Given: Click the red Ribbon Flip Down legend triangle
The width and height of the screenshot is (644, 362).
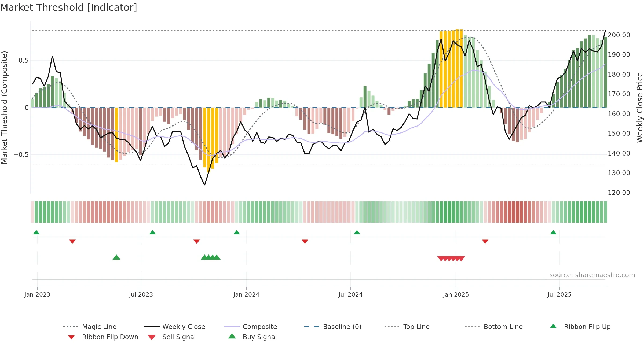Looking at the screenshot, I should [71, 337].
